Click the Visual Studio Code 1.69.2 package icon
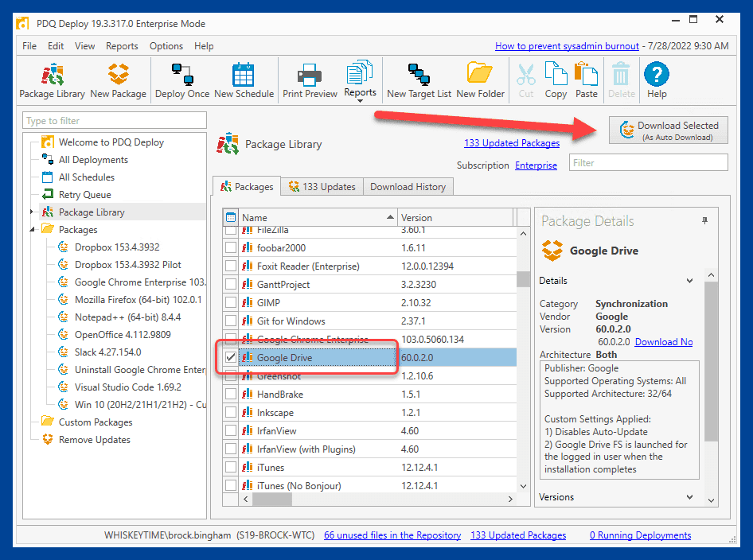The height and width of the screenshot is (560, 753). (x=63, y=387)
